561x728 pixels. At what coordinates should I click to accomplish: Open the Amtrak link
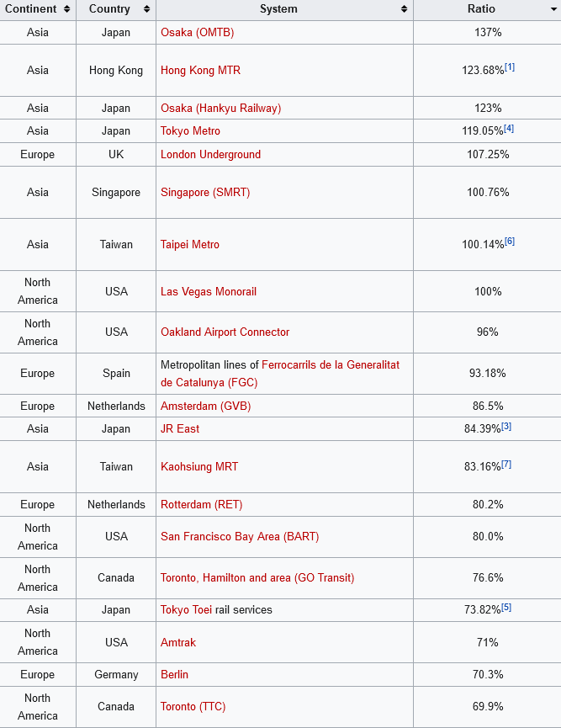[178, 642]
